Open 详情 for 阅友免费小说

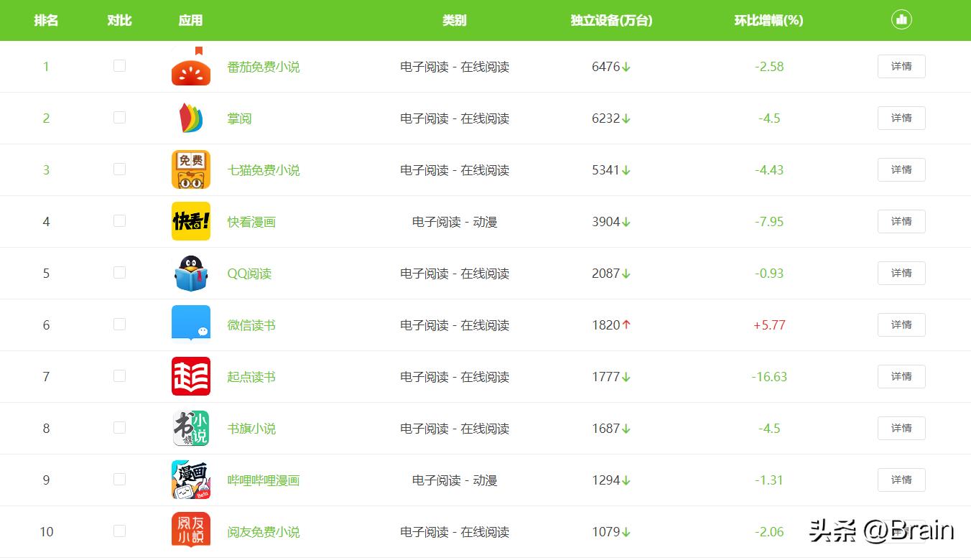tap(901, 531)
